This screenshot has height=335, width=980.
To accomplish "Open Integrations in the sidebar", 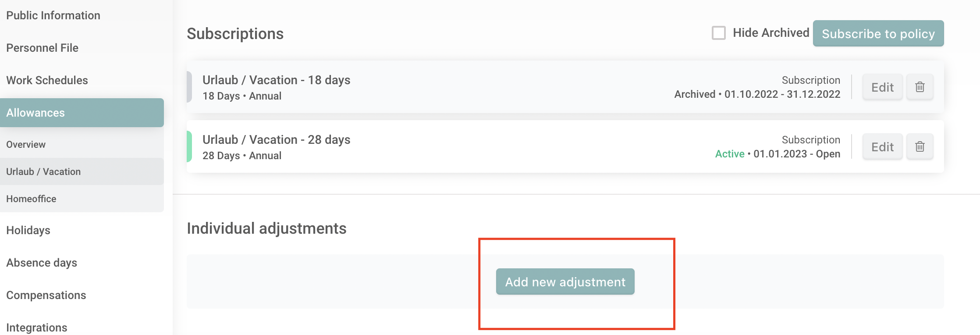I will [37, 327].
